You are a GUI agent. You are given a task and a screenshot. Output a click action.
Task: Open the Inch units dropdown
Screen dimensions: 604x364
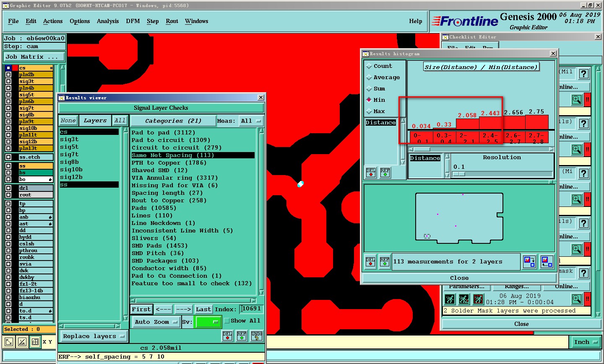pos(586,342)
